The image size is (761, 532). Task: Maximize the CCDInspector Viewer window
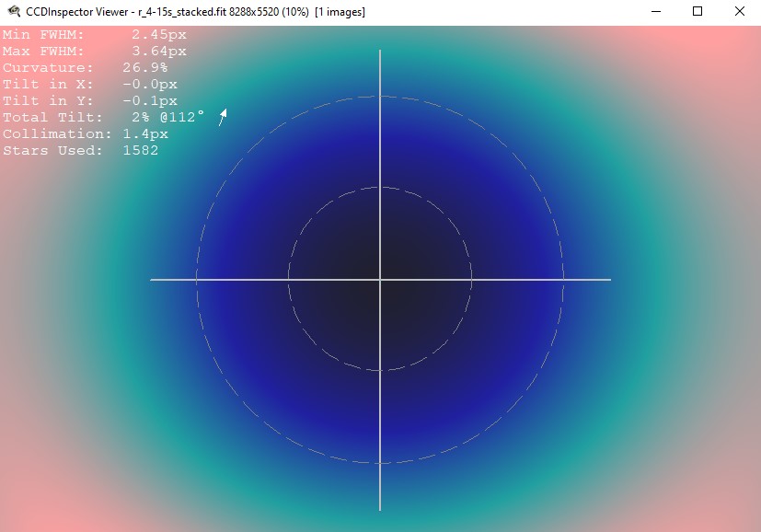click(x=698, y=11)
